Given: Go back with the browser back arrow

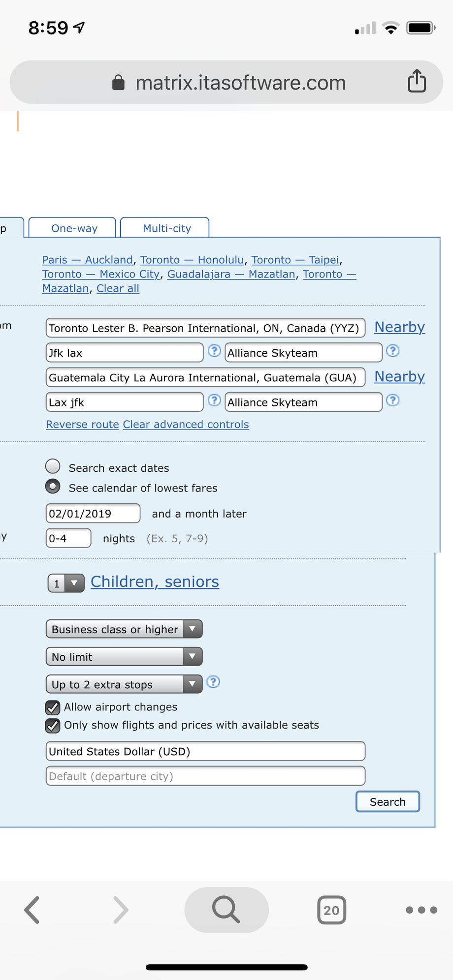Looking at the screenshot, I should coord(32,910).
